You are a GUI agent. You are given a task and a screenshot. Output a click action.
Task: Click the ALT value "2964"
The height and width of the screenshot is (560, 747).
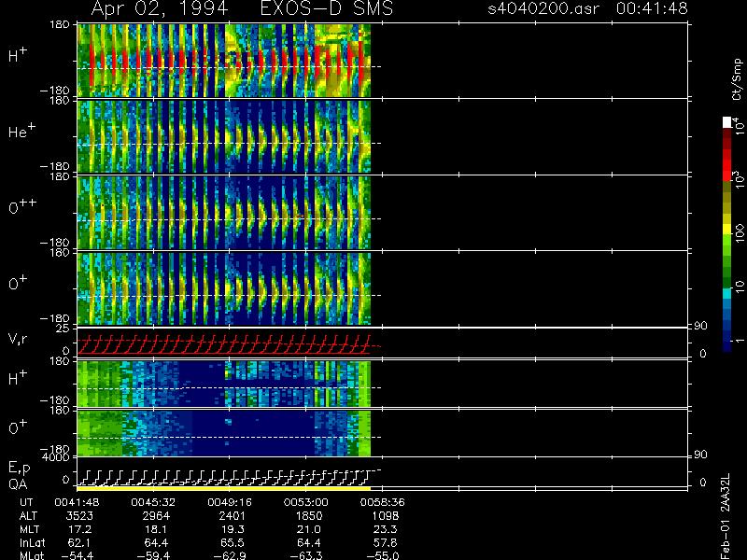[x=156, y=516]
